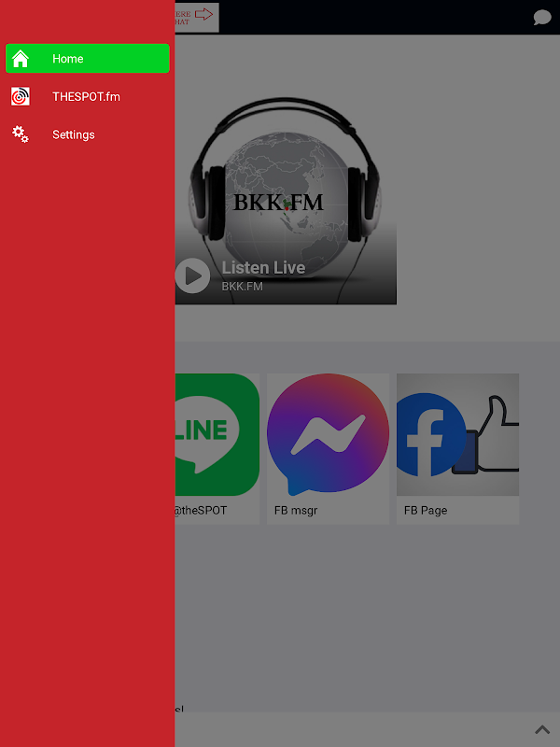The height and width of the screenshot is (747, 560).
Task: Tap the FB msgr label
Action: click(296, 510)
